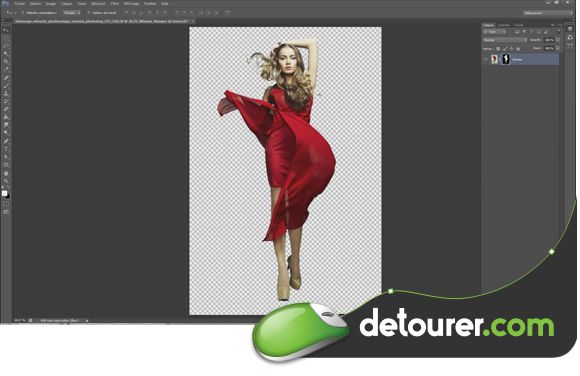Filter layers by type layers icon
580x376 pixels.
(x=531, y=32)
